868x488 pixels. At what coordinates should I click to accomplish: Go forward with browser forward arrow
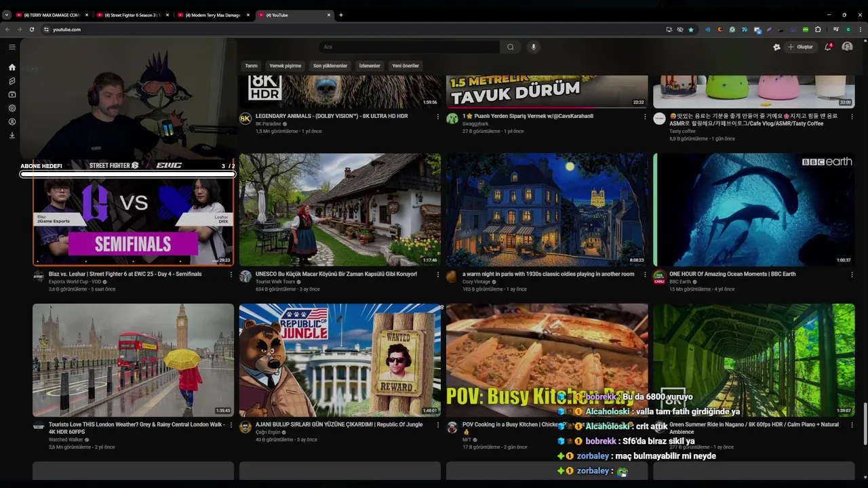coord(20,29)
